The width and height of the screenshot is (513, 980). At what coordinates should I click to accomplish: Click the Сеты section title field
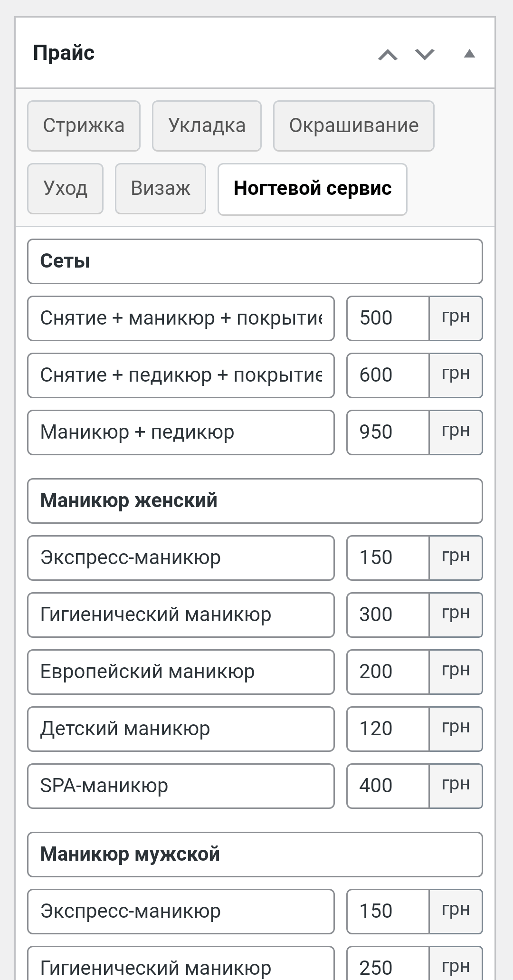click(x=255, y=261)
